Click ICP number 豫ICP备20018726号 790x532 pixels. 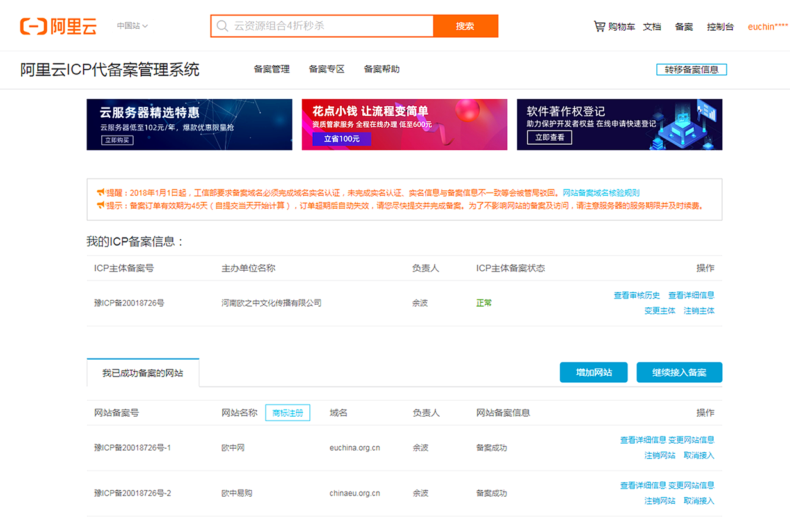pyautogui.click(x=129, y=303)
